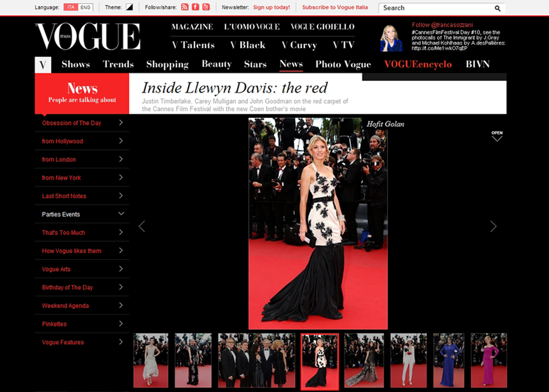Open the Facebook share icon
Image resolution: width=549 pixels, height=392 pixels.
click(195, 7)
